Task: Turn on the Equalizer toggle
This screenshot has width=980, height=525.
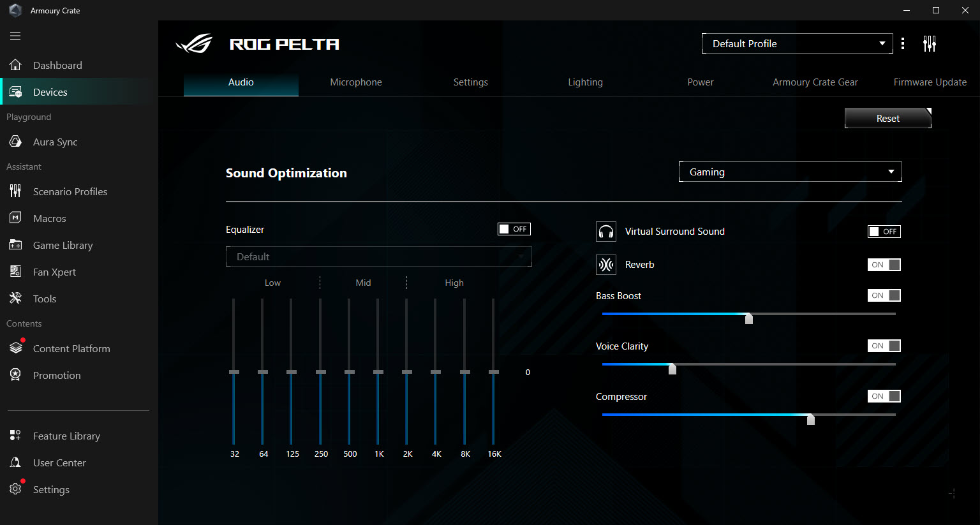Action: click(x=514, y=229)
